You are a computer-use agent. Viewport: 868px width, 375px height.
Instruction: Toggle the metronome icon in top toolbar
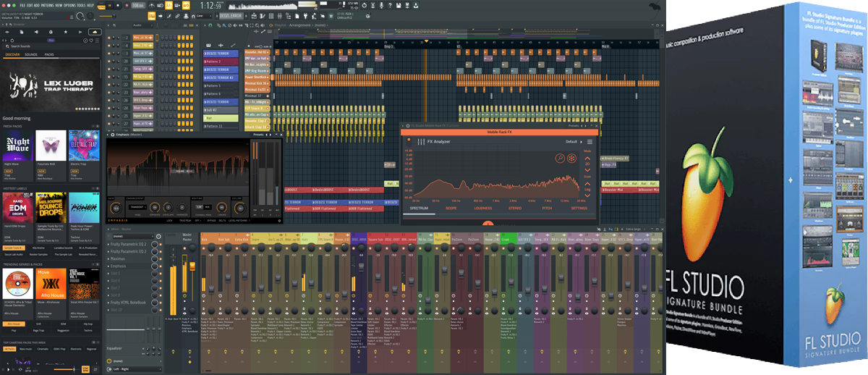152,5
